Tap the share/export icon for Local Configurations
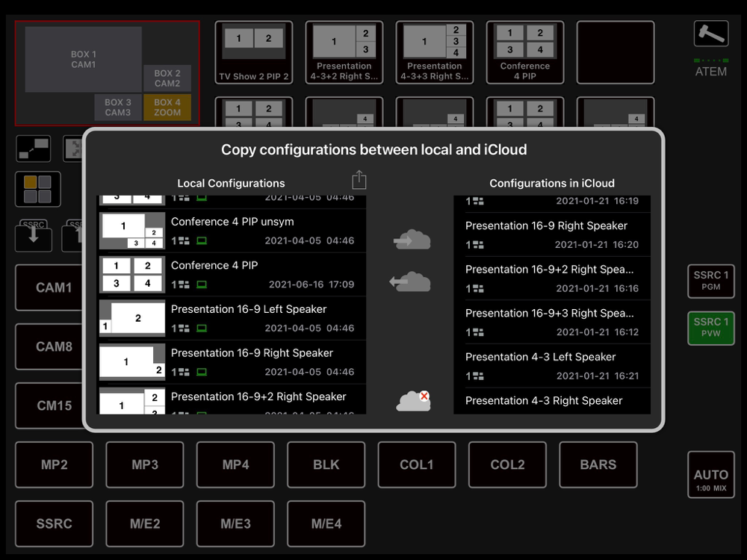Viewport: 747px width, 560px height. tap(359, 180)
